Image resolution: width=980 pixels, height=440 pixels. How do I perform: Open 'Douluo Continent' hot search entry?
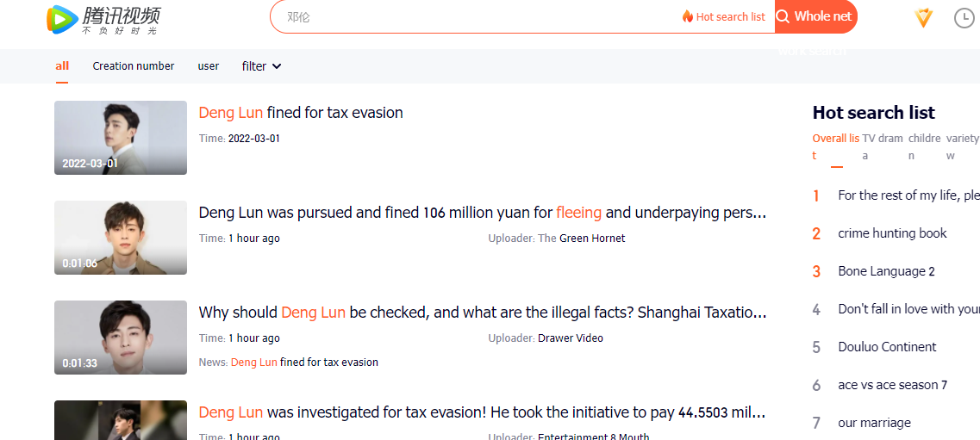(x=887, y=347)
